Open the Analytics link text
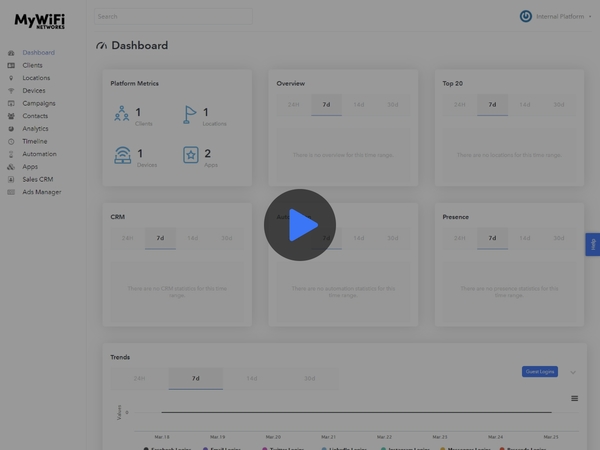 tap(35, 129)
